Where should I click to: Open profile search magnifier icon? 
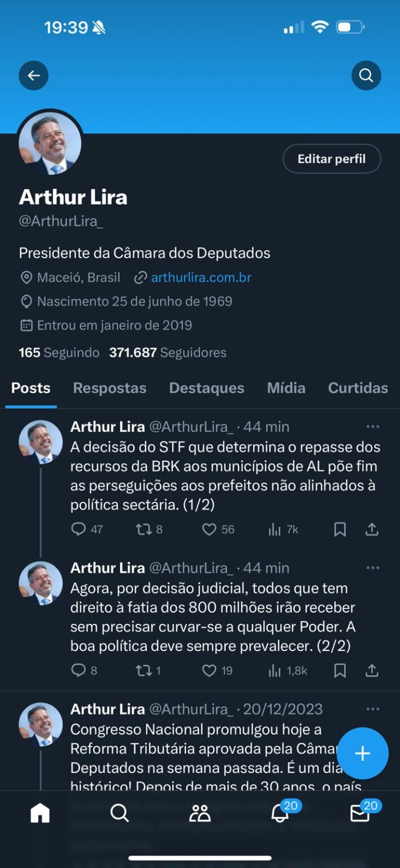(x=366, y=76)
